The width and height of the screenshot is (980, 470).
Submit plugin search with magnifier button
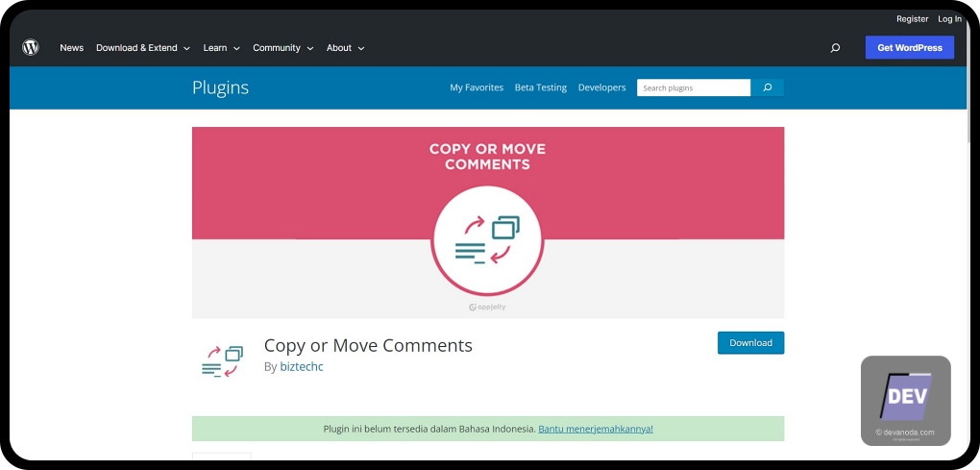click(768, 87)
